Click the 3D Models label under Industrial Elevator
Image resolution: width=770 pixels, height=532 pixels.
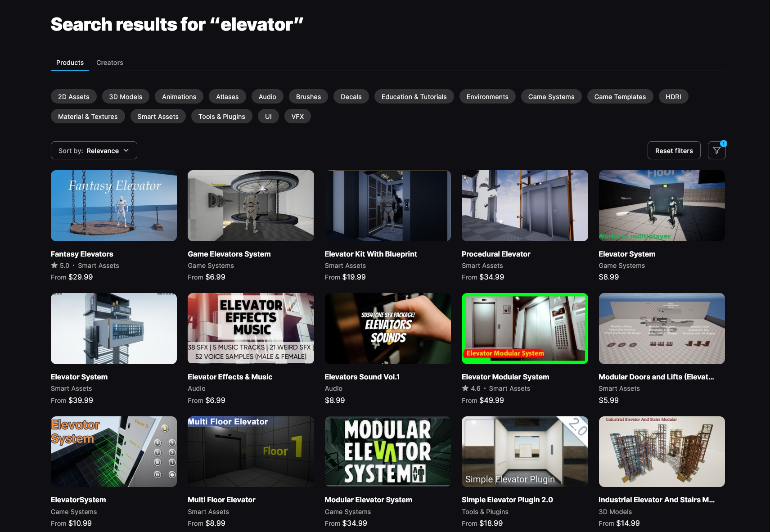615,512
